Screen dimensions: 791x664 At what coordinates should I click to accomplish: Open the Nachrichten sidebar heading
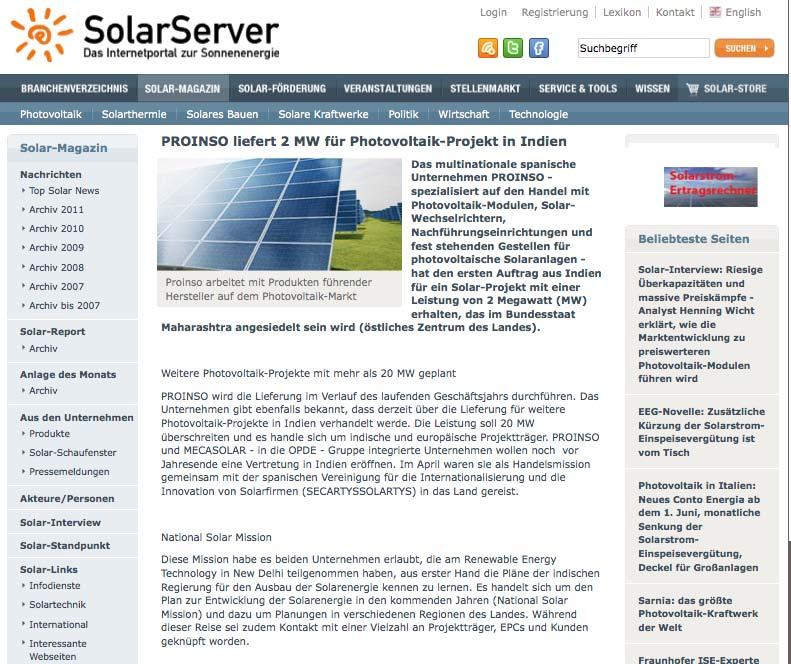[x=50, y=175]
